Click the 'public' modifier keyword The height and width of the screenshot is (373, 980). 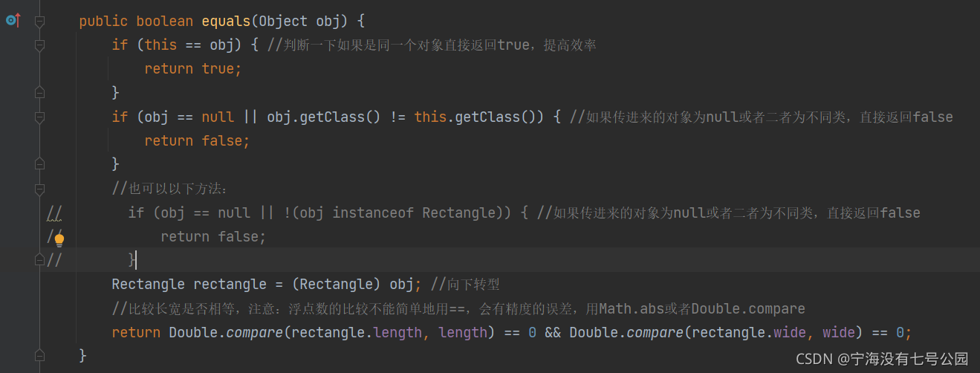[x=103, y=21]
